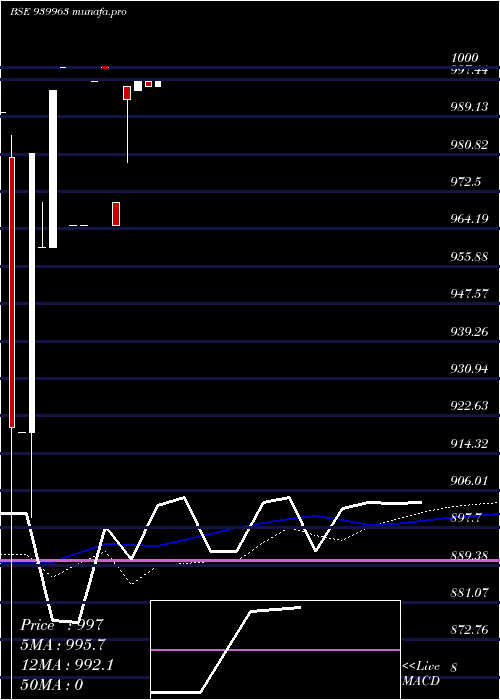The width and height of the screenshot is (500, 700).
Task: Click the 1000 price axis label
Action: pos(465,58)
